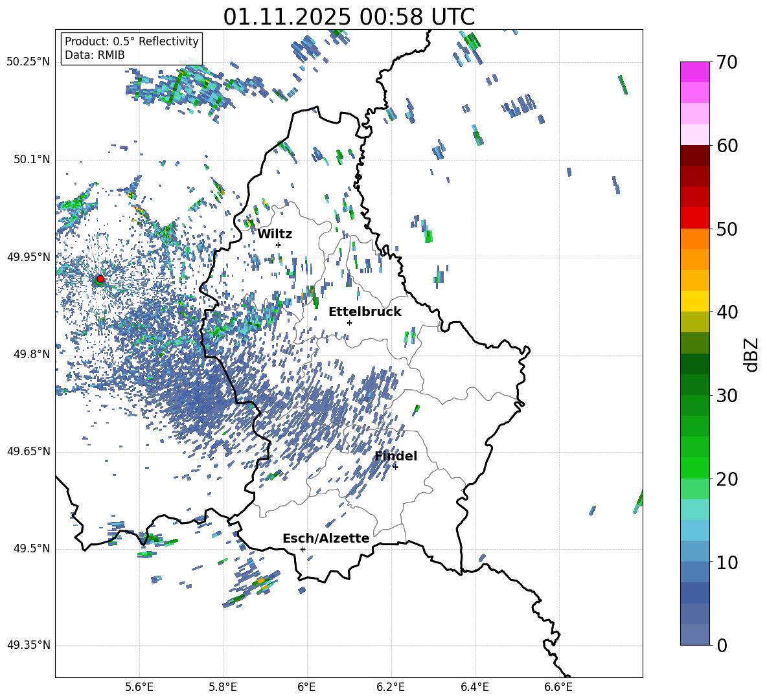Click the Ettelbruck city label
This screenshot has width=767, height=700.
coord(365,312)
